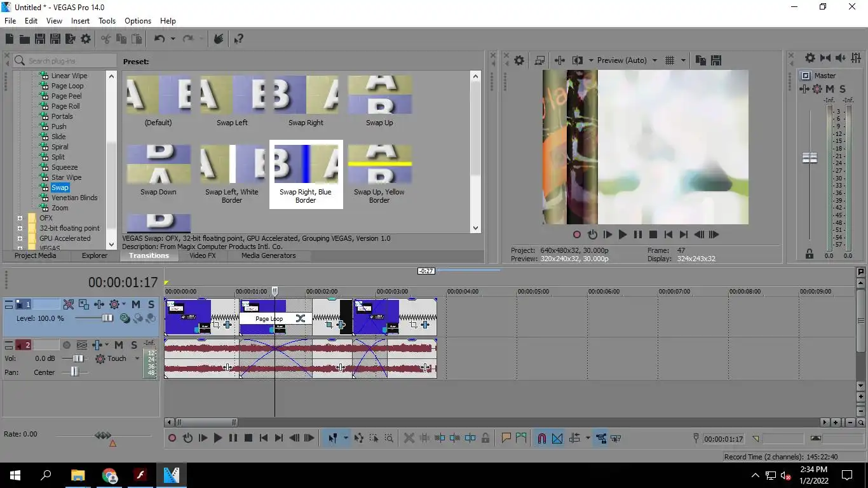Viewport: 868px width, 488px height.
Task: Click the audio track Pan slider
Action: [74, 372]
